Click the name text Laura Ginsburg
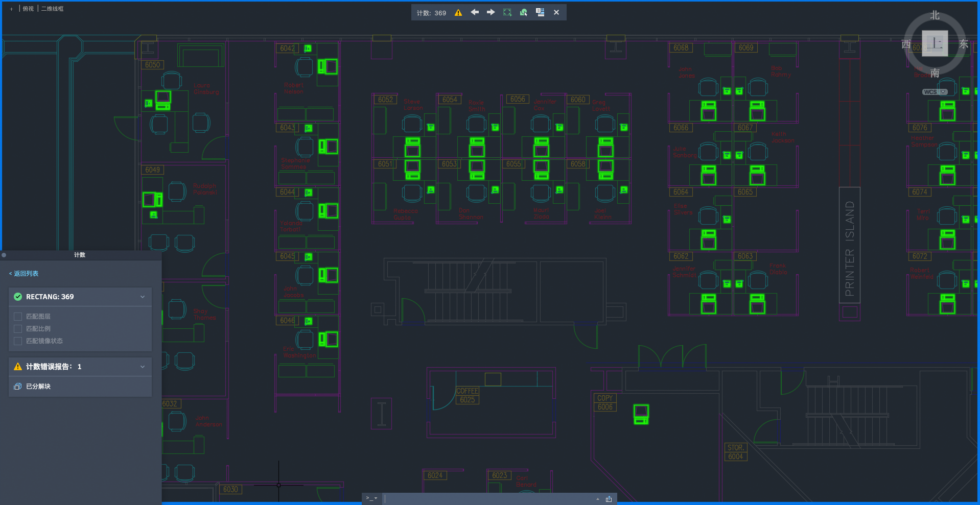980x505 pixels. tap(206, 89)
